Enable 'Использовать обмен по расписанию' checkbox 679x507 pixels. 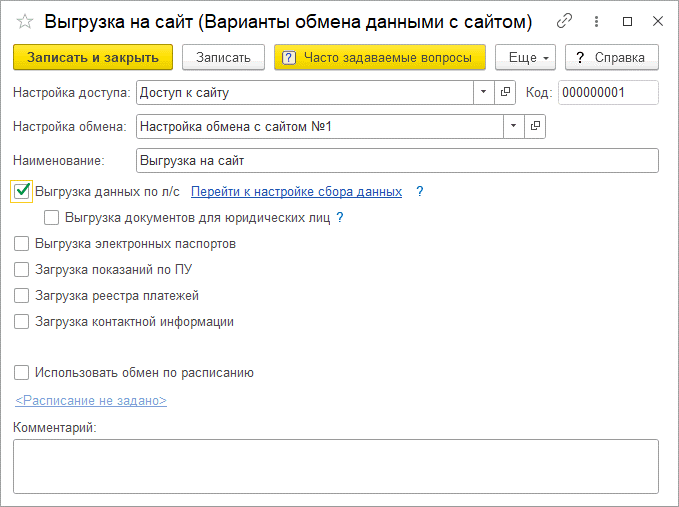tap(22, 373)
